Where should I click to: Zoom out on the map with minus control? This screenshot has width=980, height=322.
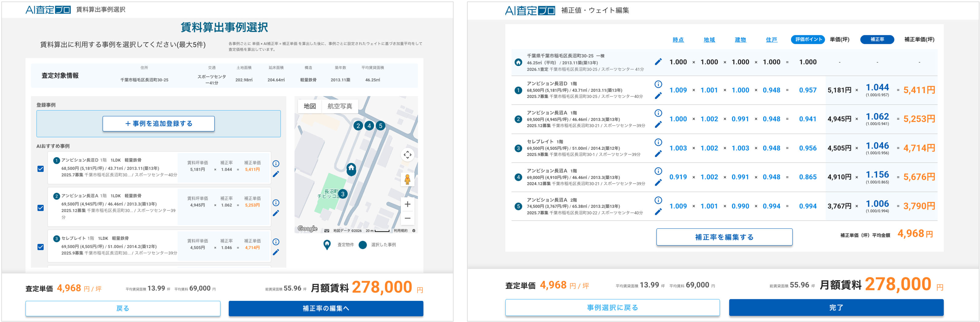407,218
